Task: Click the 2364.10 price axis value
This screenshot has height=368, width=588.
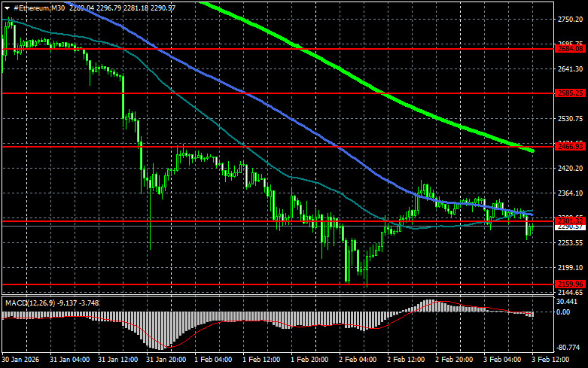Action: [571, 193]
